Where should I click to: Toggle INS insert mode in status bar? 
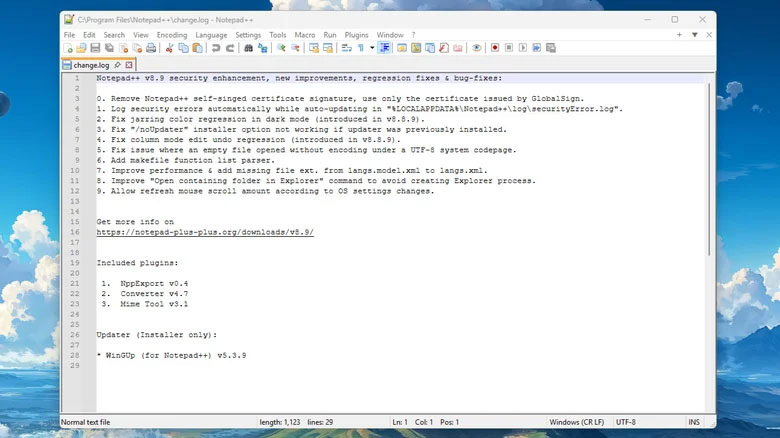[x=694, y=422]
